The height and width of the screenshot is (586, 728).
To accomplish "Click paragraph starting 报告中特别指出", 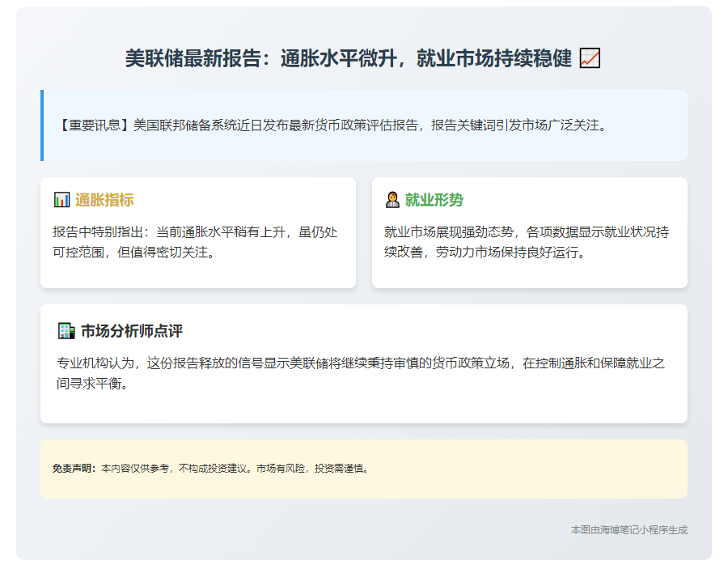I will [195, 242].
